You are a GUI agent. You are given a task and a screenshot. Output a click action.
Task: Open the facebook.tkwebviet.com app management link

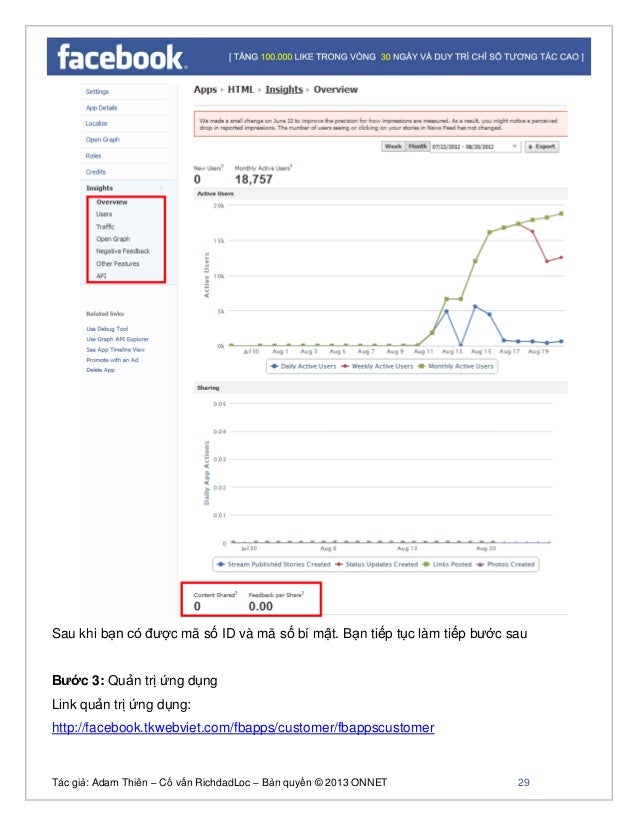pos(243,727)
